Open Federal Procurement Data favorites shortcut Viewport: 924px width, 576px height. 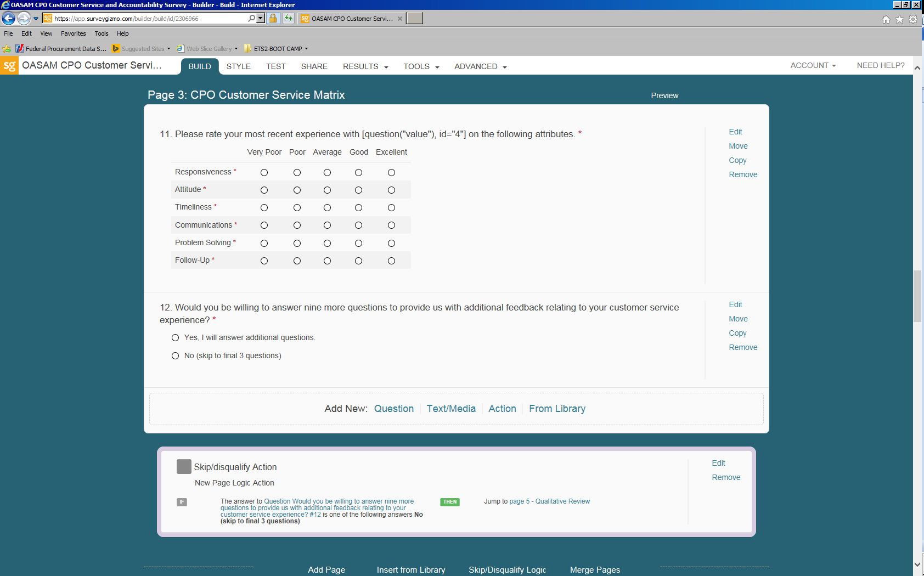pyautogui.click(x=61, y=49)
